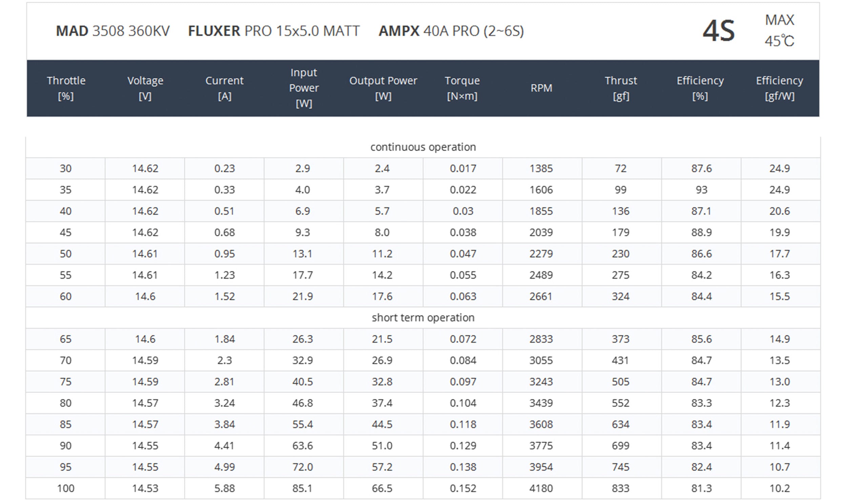Click the 'continuous operation' section row
847x504 pixels.
pyautogui.click(x=423, y=147)
